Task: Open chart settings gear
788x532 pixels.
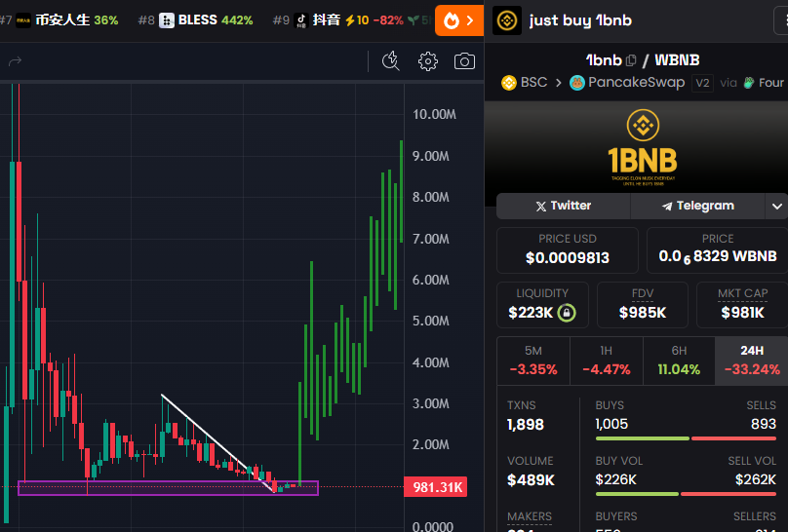Action: point(428,61)
